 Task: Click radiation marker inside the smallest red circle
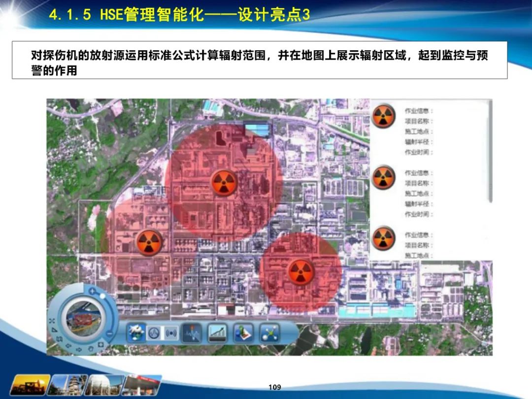click(x=300, y=272)
